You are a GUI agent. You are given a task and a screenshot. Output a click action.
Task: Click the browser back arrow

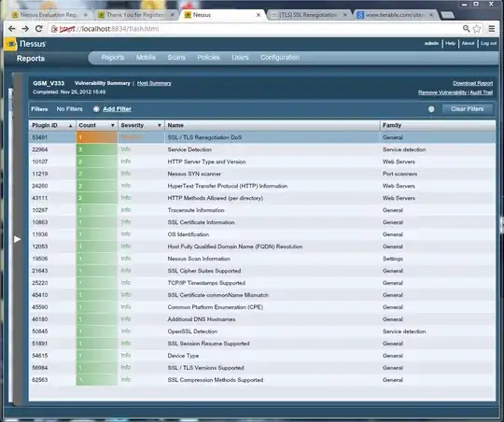tap(12, 29)
